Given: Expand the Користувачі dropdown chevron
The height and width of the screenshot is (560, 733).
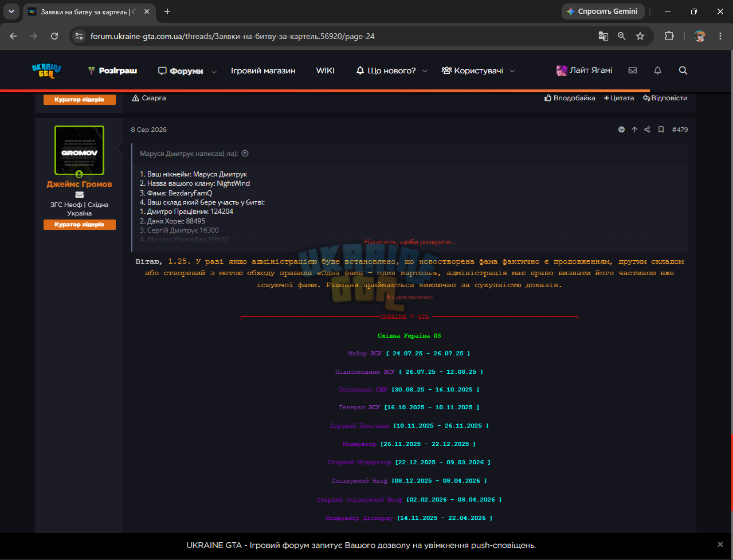Looking at the screenshot, I should [512, 71].
